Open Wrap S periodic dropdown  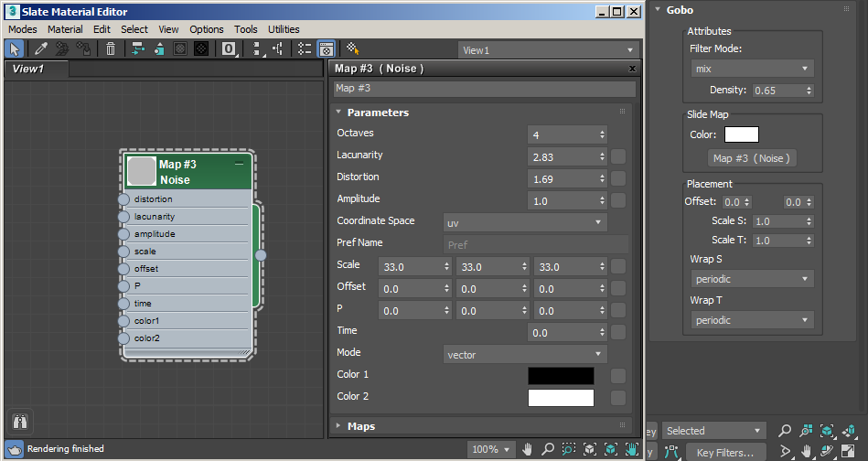tap(752, 279)
